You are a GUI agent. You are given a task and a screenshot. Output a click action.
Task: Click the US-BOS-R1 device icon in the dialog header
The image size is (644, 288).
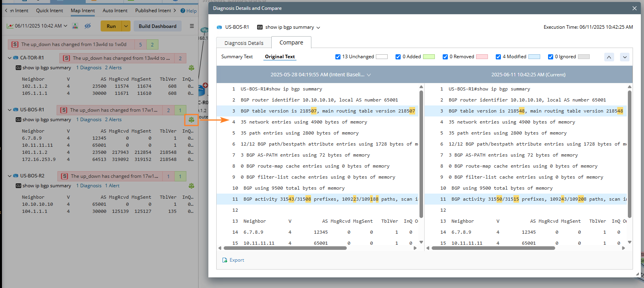pos(219,27)
